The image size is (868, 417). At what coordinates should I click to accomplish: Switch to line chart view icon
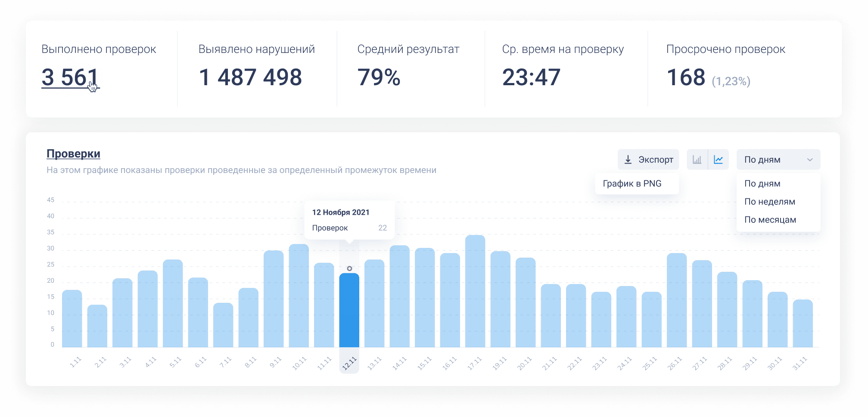(718, 160)
